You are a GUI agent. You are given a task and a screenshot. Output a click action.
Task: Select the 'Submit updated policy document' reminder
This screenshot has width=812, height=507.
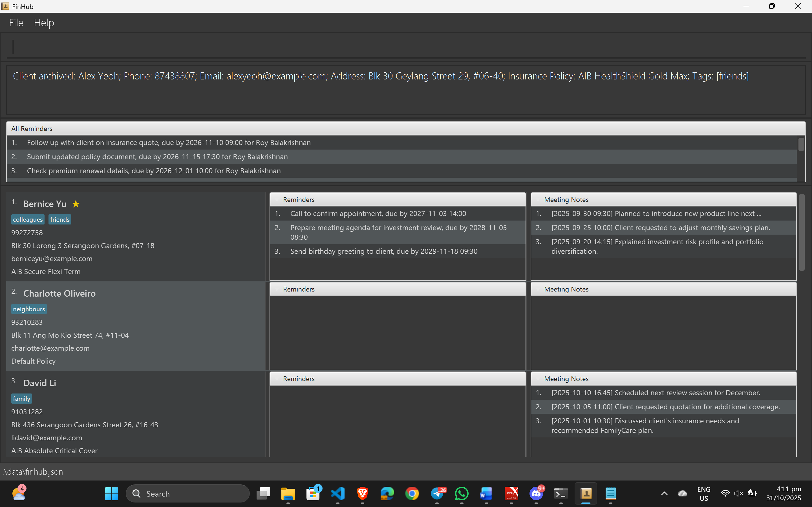click(157, 157)
